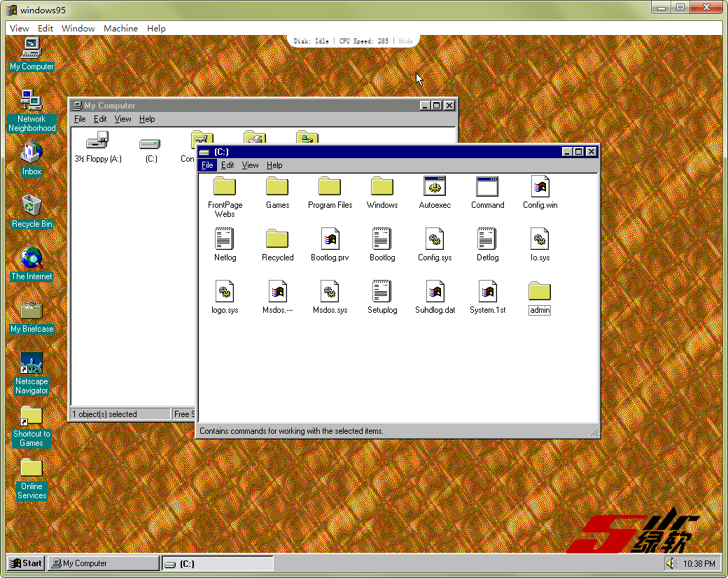728x578 pixels.
Task: Click the volume speaker icon in system tray
Action: [671, 563]
